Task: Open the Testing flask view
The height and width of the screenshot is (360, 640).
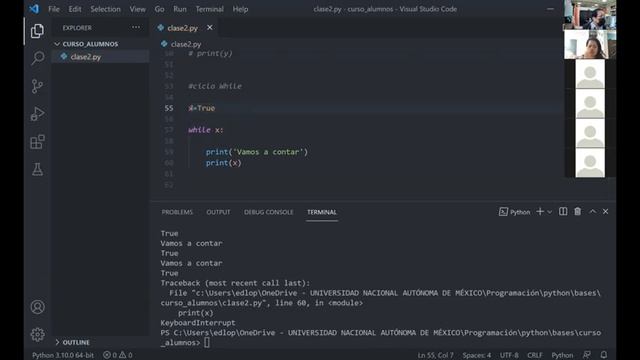Action: pos(38,169)
